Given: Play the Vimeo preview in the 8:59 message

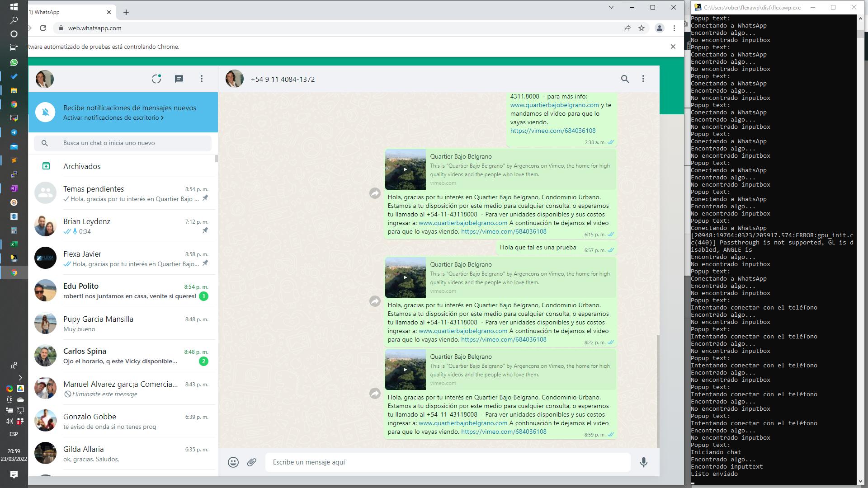Looking at the screenshot, I should pyautogui.click(x=406, y=370).
